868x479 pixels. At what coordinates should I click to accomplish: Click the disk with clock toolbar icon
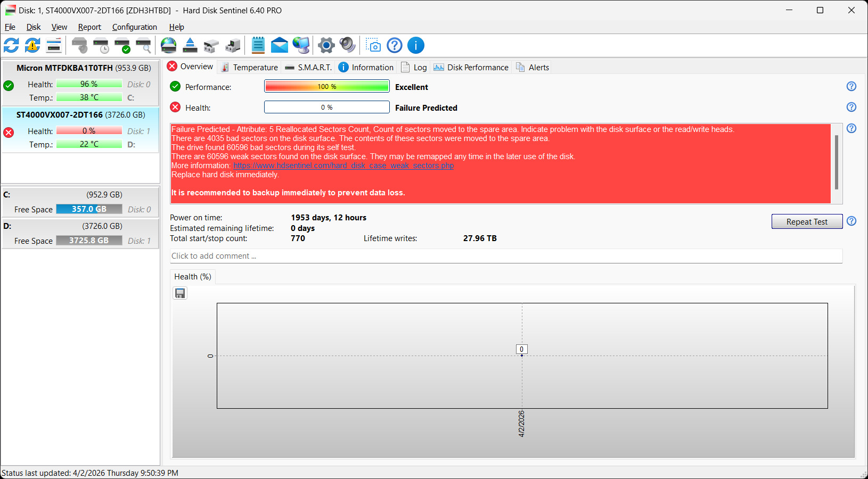[x=101, y=45]
